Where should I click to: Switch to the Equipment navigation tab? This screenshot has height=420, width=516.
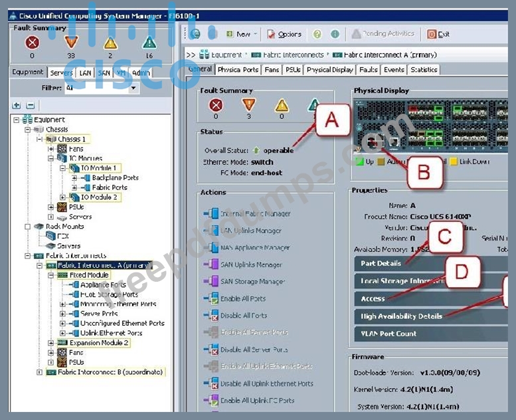(x=28, y=72)
